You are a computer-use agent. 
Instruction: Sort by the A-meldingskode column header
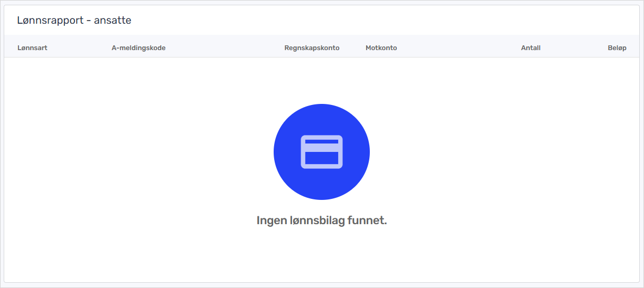[x=138, y=48]
